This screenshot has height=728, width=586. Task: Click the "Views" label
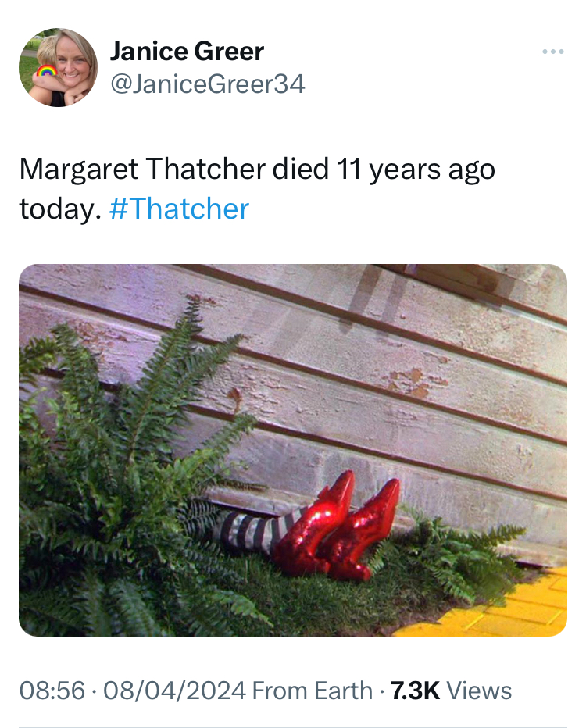pyautogui.click(x=479, y=691)
